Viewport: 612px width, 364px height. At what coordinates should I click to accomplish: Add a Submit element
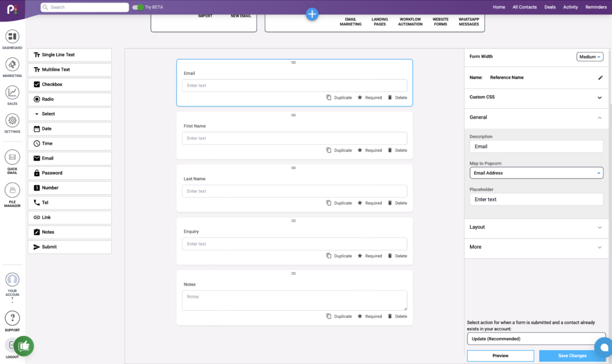tap(69, 247)
